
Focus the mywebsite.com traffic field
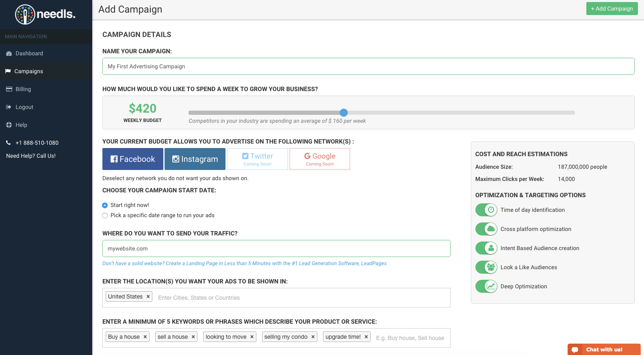coord(276,248)
